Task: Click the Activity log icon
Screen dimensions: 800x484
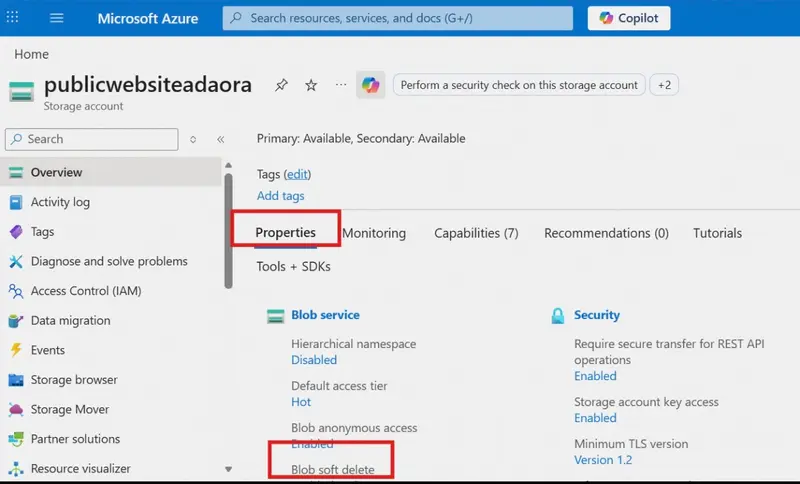Action: point(16,202)
